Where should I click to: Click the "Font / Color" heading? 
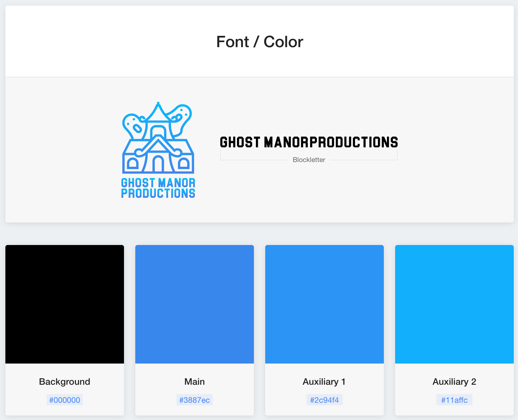tap(260, 42)
